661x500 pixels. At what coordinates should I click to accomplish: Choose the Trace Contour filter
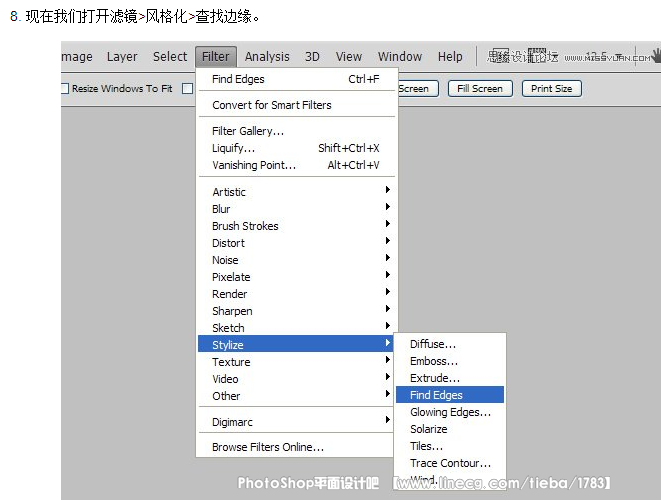click(x=450, y=463)
